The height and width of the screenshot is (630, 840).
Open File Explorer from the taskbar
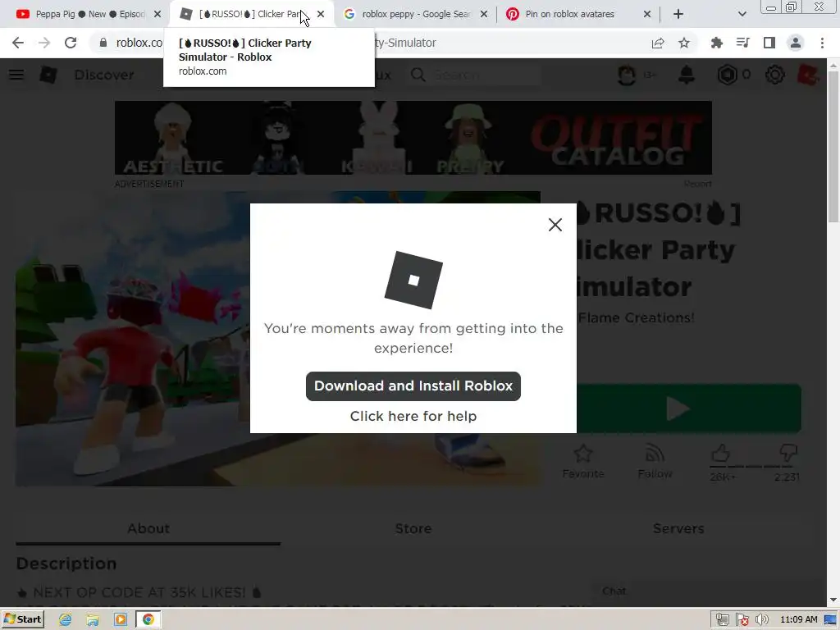[93, 620]
